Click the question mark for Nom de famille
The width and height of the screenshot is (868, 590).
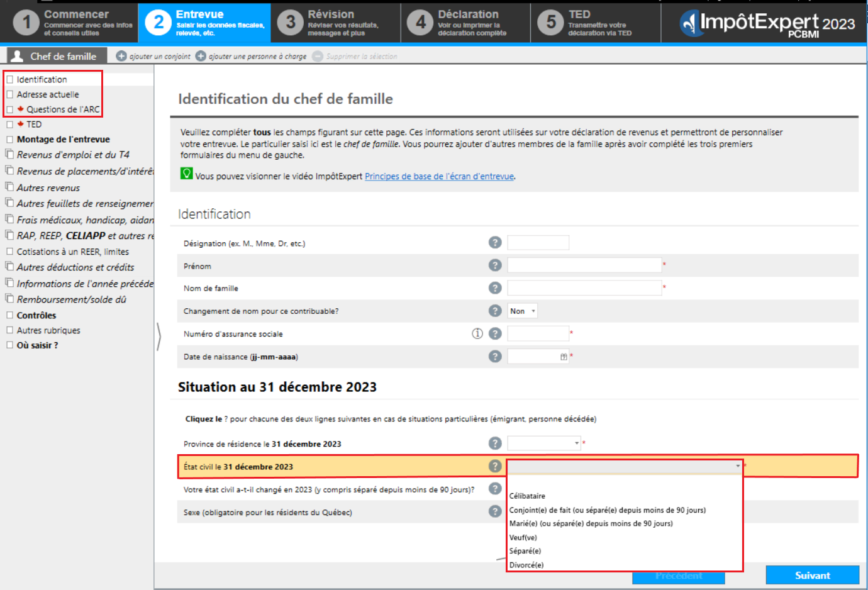pos(495,288)
